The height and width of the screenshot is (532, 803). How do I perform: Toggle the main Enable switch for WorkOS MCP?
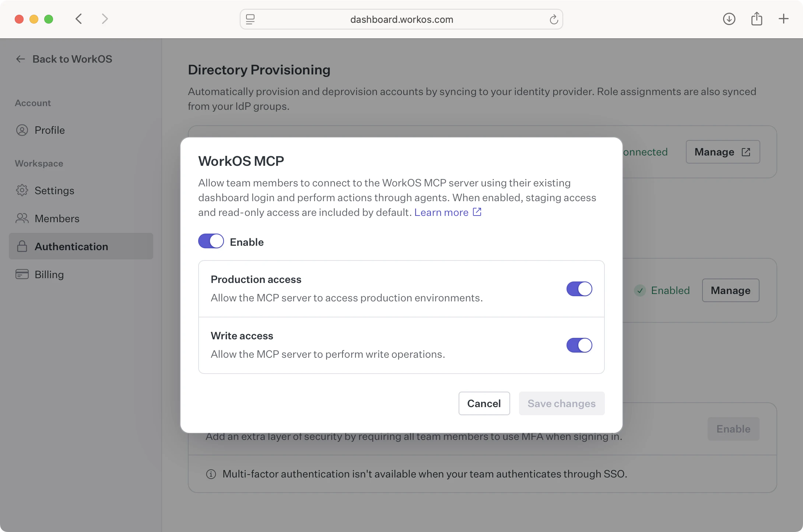(x=211, y=241)
